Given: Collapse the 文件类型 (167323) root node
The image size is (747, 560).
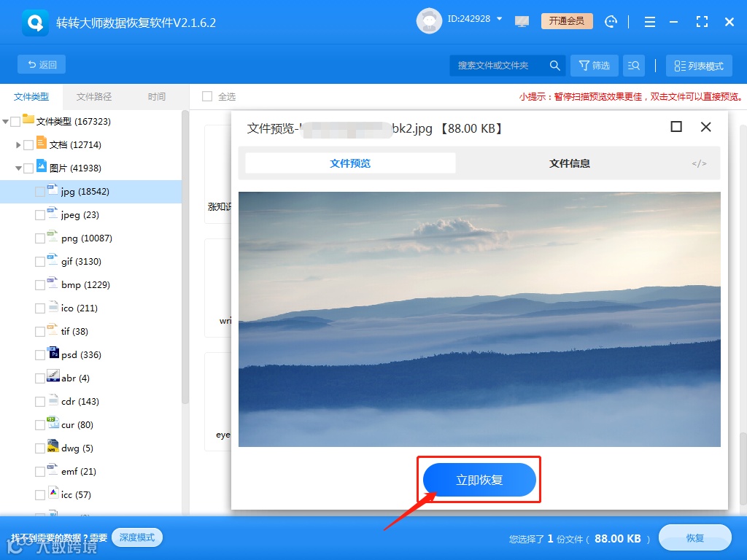Looking at the screenshot, I should point(5,122).
